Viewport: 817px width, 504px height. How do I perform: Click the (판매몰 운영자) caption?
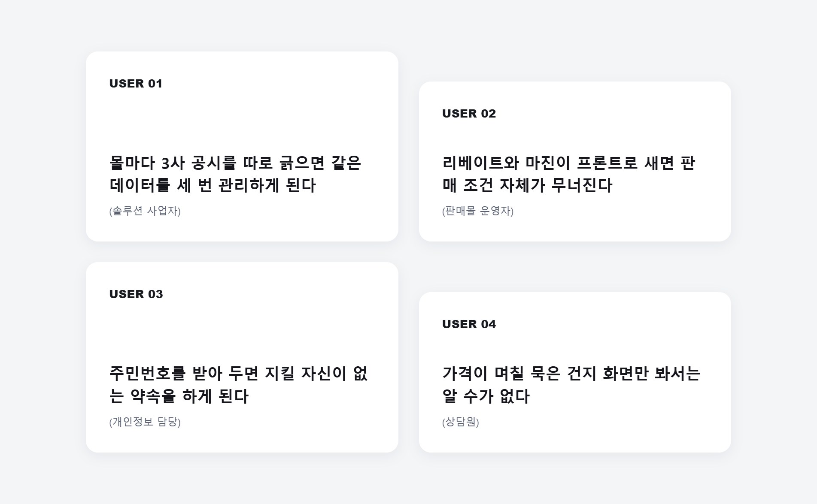coord(478,211)
